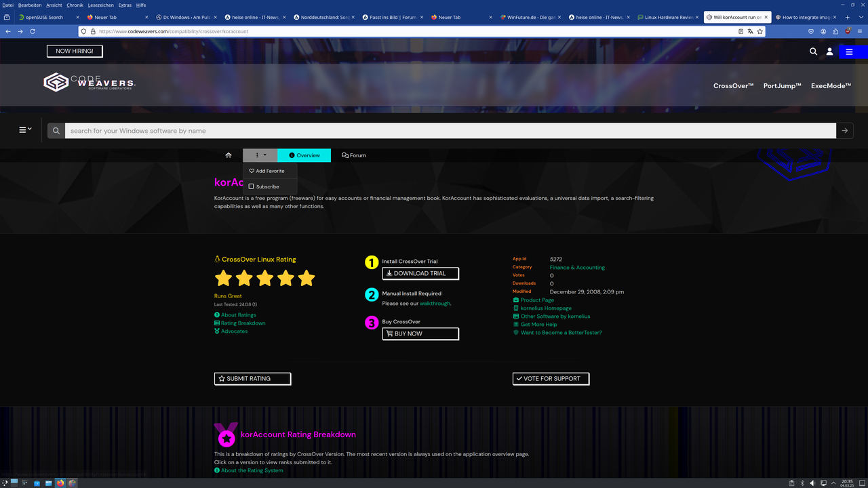The width and height of the screenshot is (868, 488).
Task: Open the user account icon
Action: click(829, 52)
